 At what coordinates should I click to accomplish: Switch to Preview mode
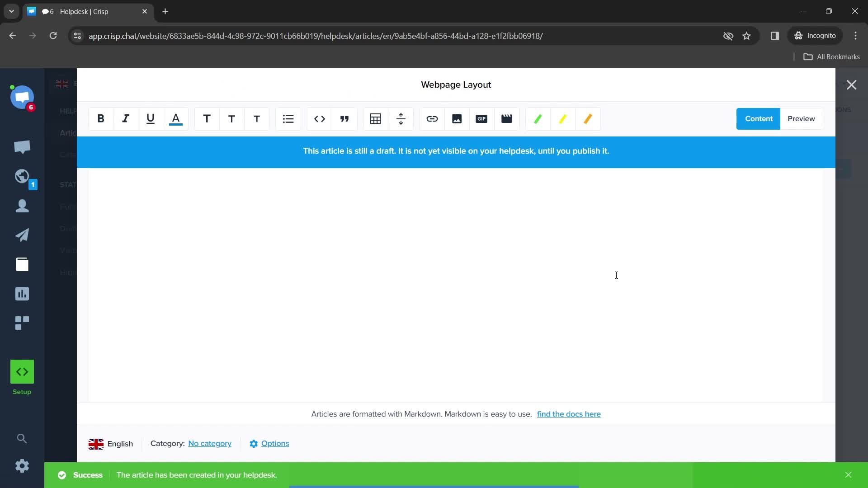click(801, 118)
